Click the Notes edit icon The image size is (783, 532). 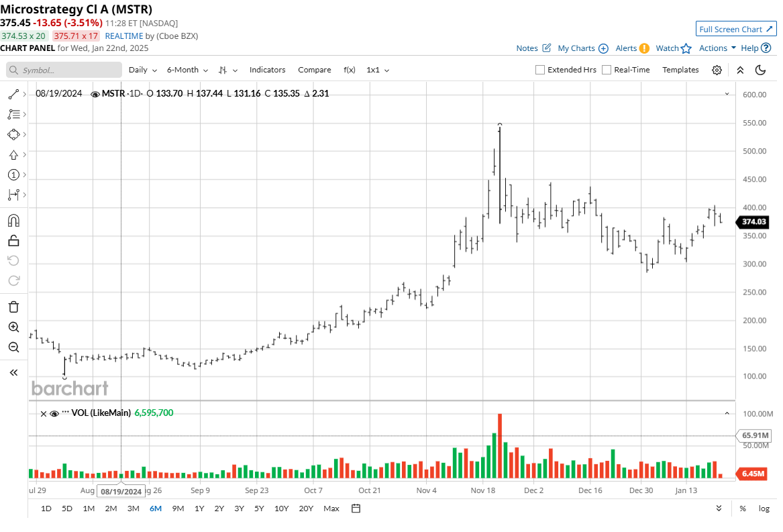point(547,48)
